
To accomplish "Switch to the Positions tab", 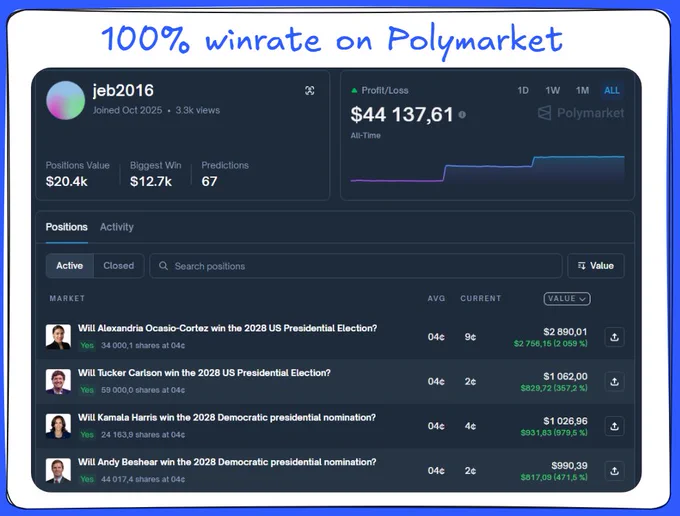I will coord(67,227).
